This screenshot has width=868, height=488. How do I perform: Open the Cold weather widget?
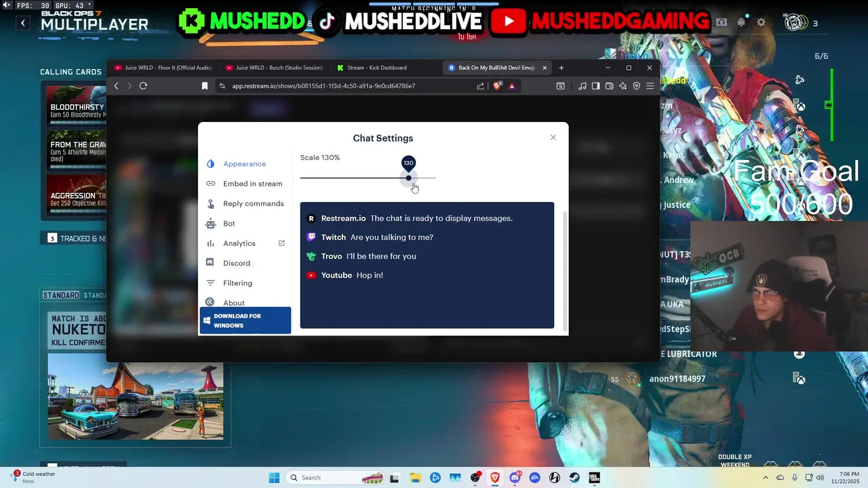33,478
